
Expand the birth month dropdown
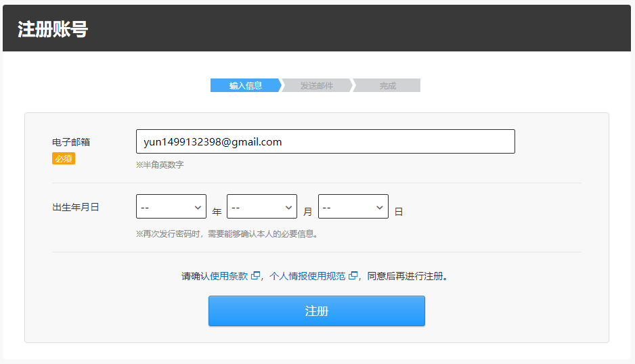tap(262, 207)
